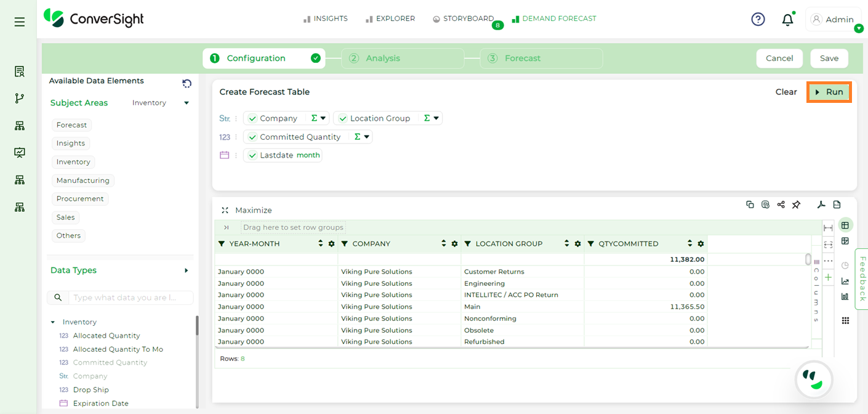Collapse the Inventory tree node
The image size is (868, 414).
pos(53,322)
